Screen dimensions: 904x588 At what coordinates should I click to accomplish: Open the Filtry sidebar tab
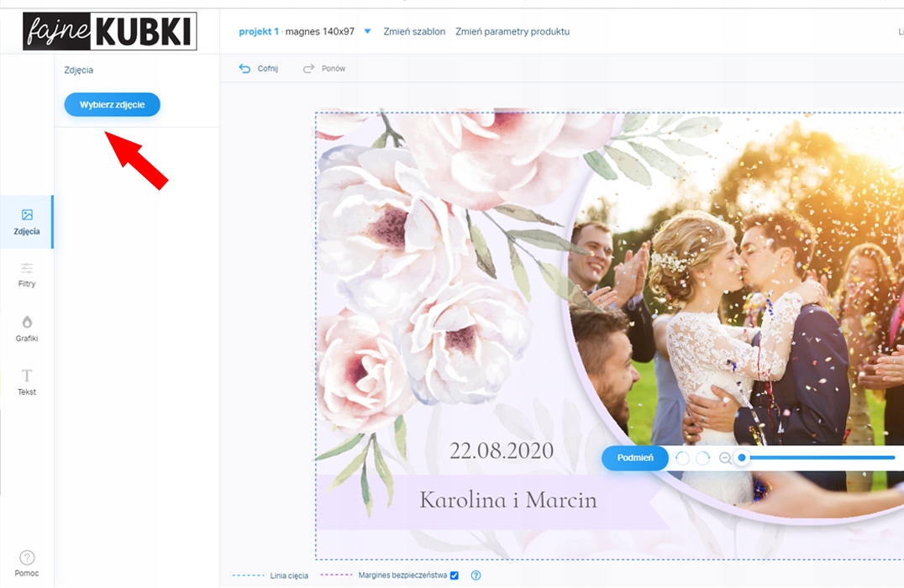pyautogui.click(x=27, y=275)
